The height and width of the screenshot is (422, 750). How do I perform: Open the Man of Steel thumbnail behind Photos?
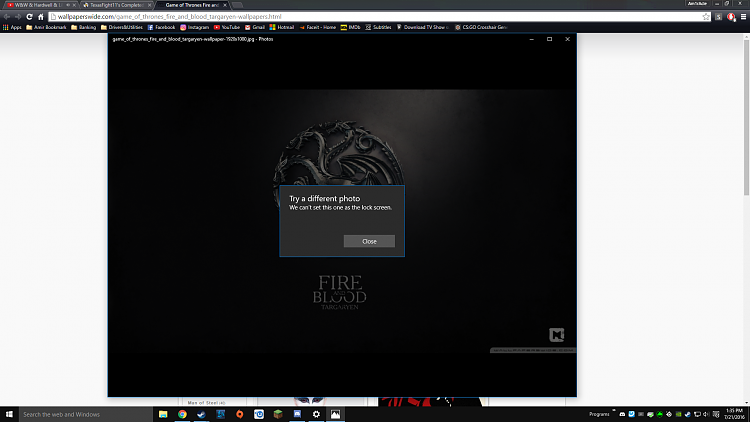[206, 402]
